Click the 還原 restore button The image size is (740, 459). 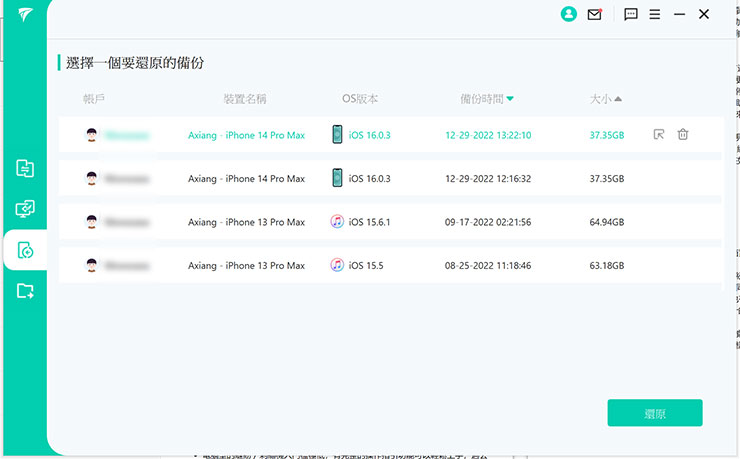click(x=655, y=413)
